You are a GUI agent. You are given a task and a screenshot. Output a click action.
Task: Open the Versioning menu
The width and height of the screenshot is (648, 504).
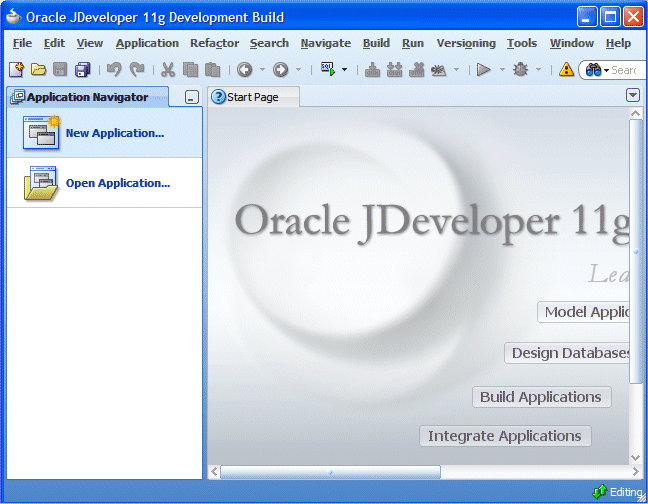[x=466, y=43]
